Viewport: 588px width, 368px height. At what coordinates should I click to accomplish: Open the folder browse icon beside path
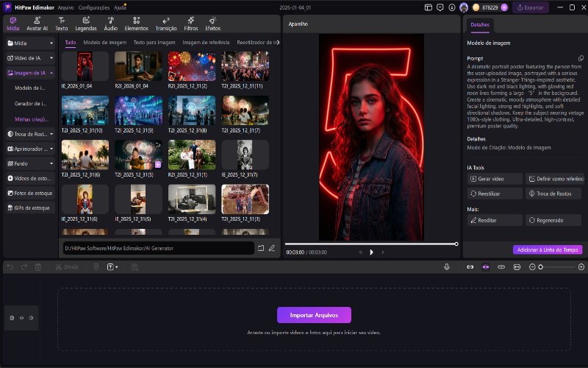pos(260,248)
